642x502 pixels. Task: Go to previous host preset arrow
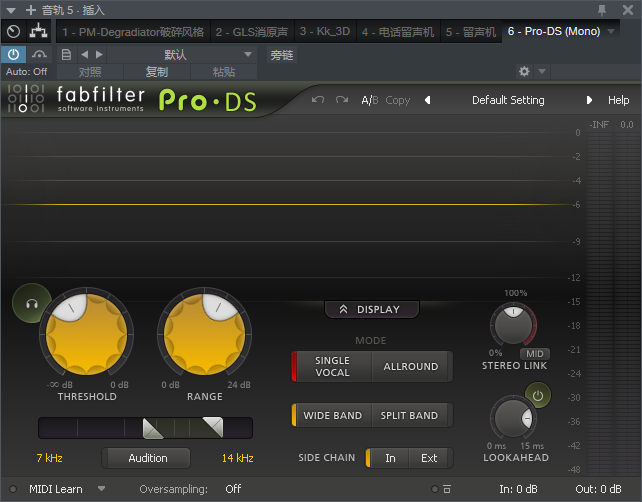coord(84,54)
